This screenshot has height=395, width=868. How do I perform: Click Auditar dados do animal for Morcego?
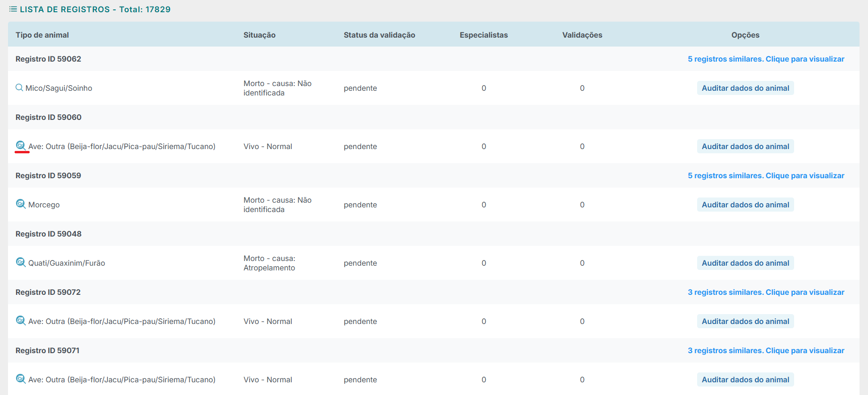pyautogui.click(x=745, y=205)
